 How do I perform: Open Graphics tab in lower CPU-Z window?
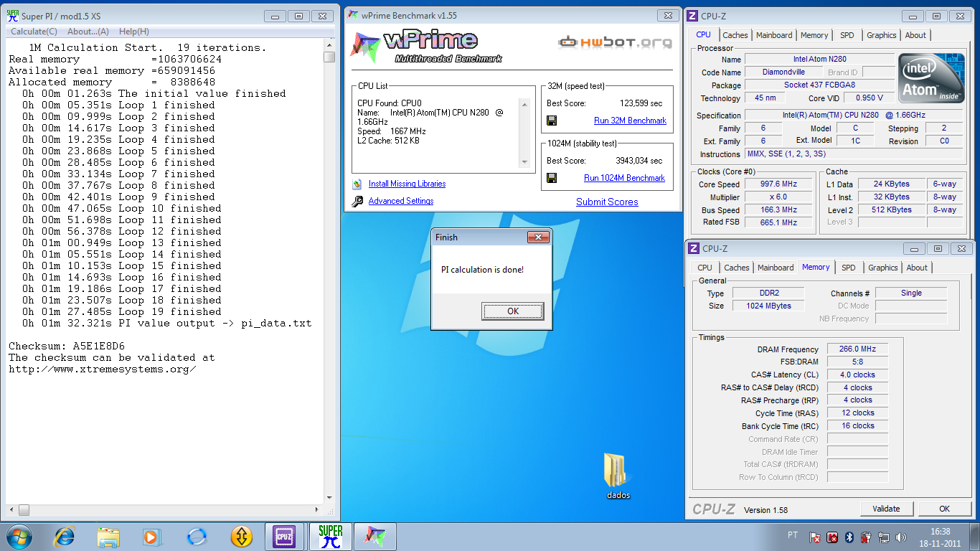click(882, 268)
